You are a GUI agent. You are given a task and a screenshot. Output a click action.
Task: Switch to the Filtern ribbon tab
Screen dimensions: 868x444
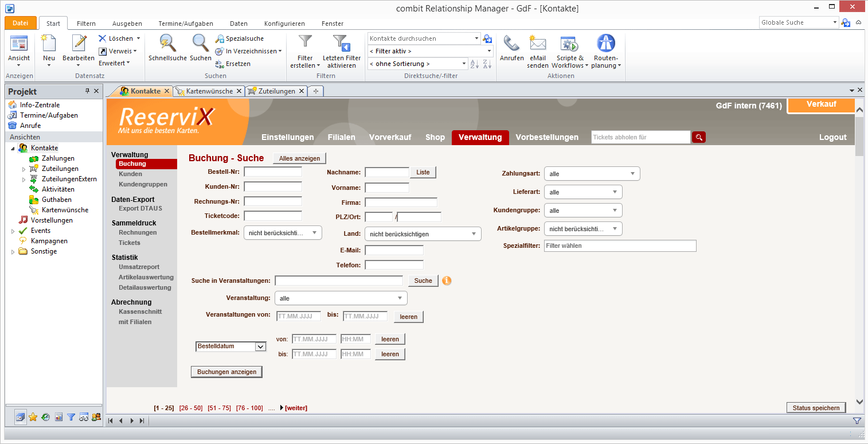[86, 24]
